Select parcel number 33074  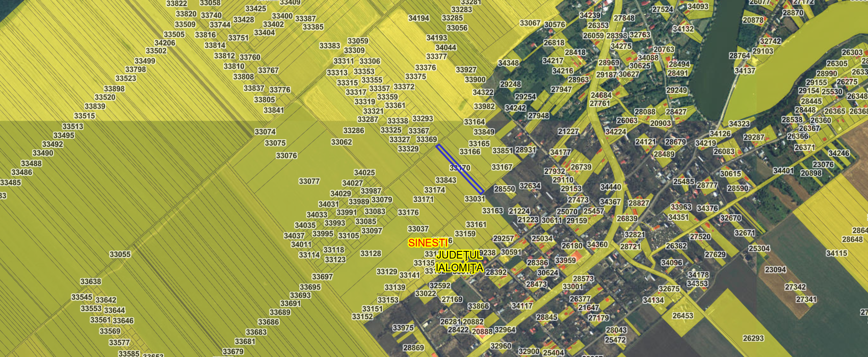[x=265, y=132]
